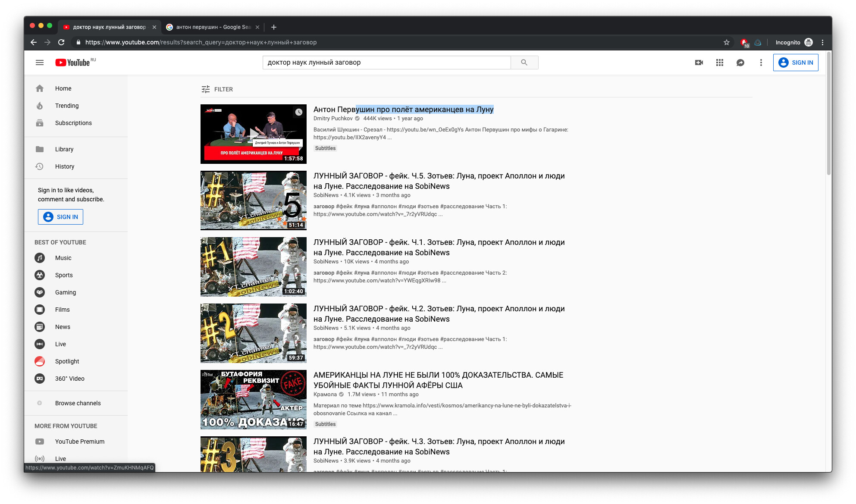Open the YouTube apps grid
Viewport: 856px width, 504px height.
coord(720,63)
